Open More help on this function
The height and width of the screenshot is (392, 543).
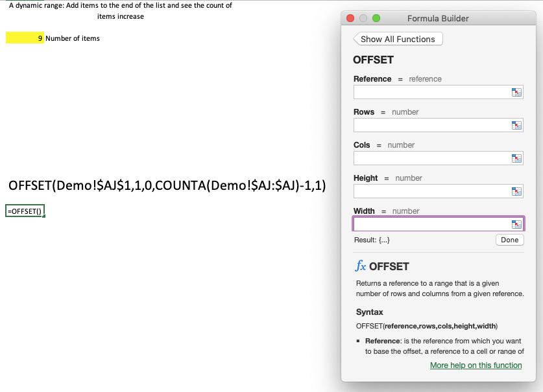pos(476,365)
